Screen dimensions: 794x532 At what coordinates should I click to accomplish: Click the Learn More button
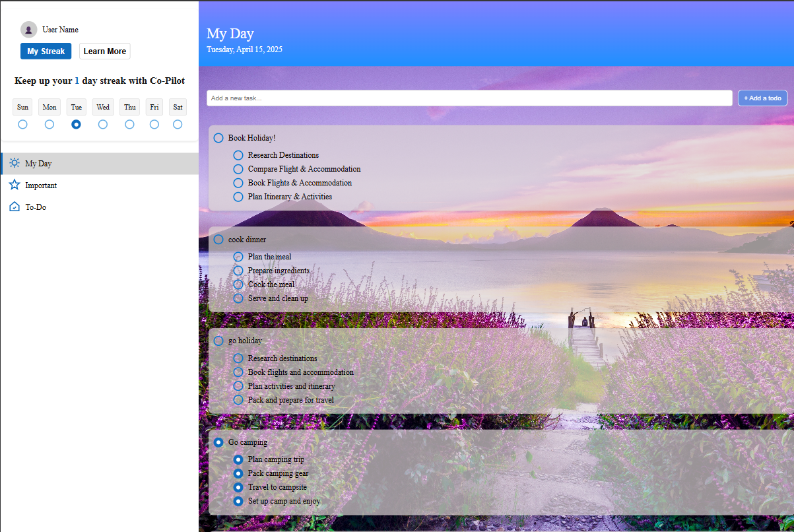click(x=104, y=51)
